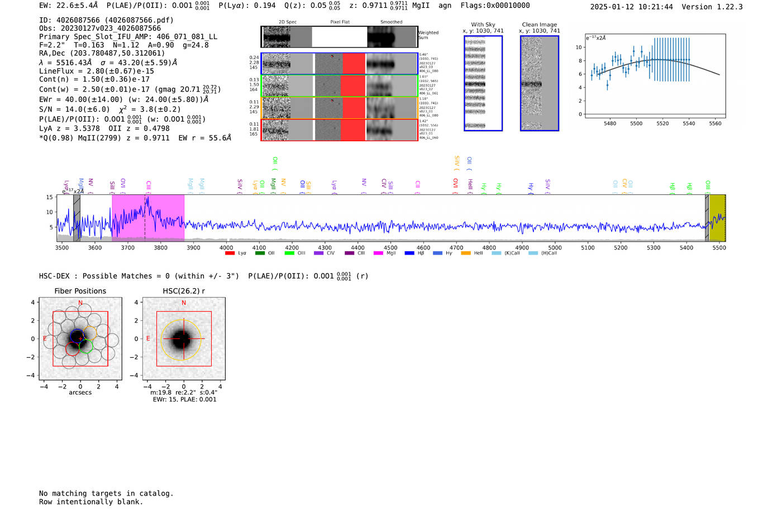Click 'No matching targets in catalog.' text
The width and height of the screenshot is (782, 532).
(106, 493)
